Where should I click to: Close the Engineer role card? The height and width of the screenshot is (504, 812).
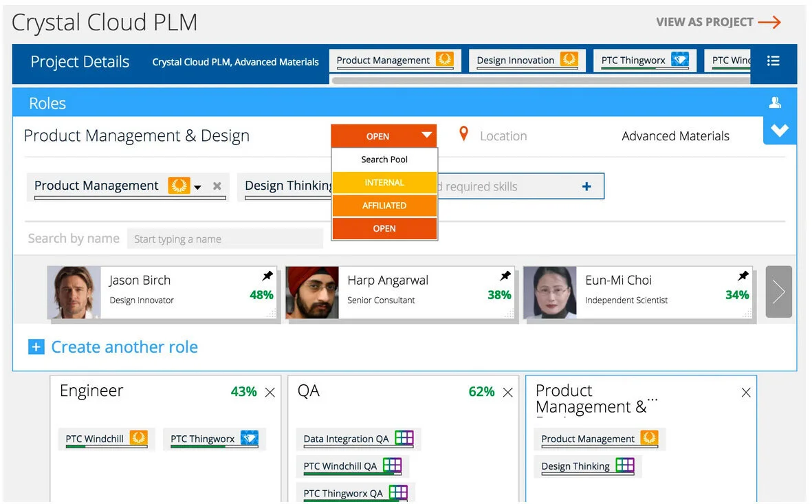point(270,393)
